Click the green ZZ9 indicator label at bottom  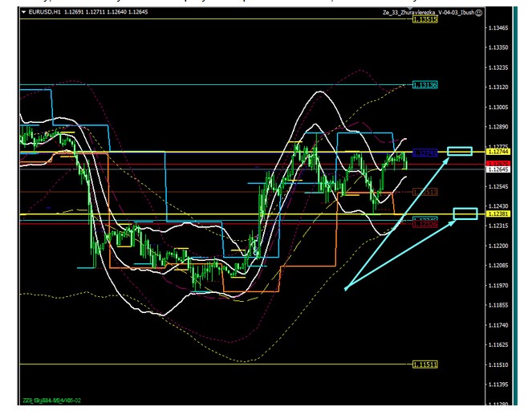tap(51, 400)
